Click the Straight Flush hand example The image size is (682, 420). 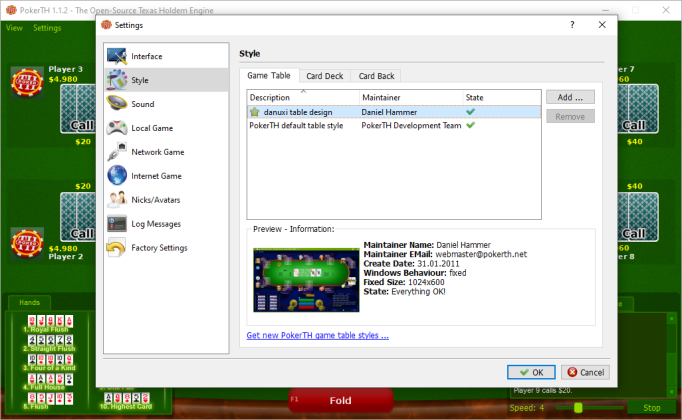(x=50, y=343)
